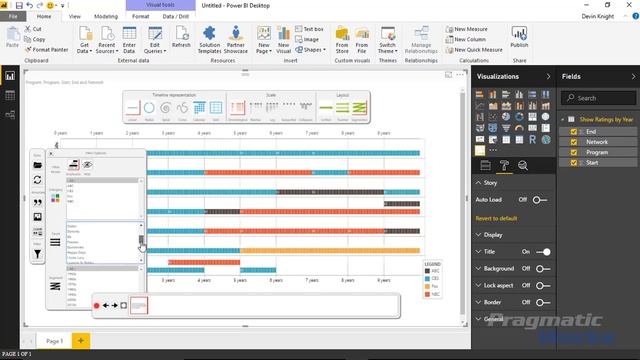Switch to the Format ribbon tab
640x360 pixels.
[x=140, y=16]
